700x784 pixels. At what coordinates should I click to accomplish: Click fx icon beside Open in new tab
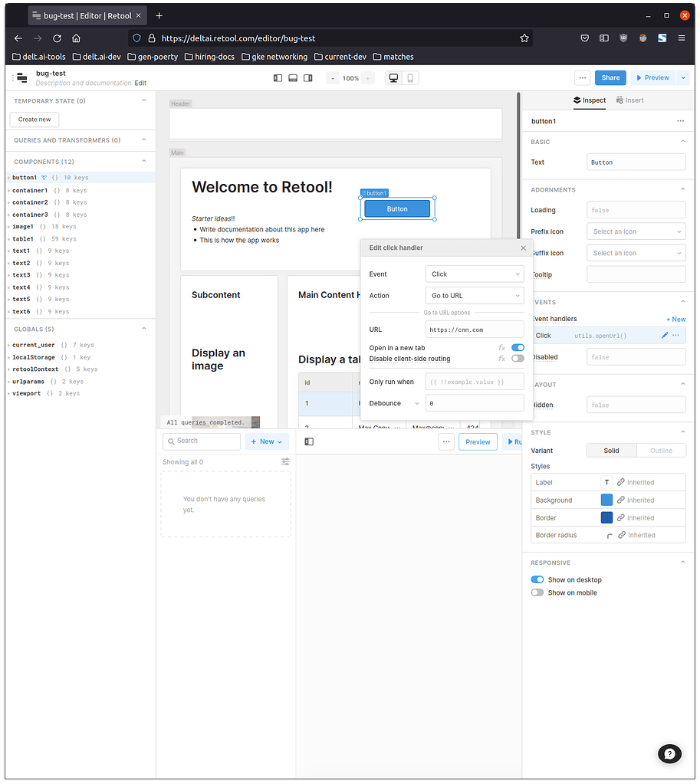(501, 346)
